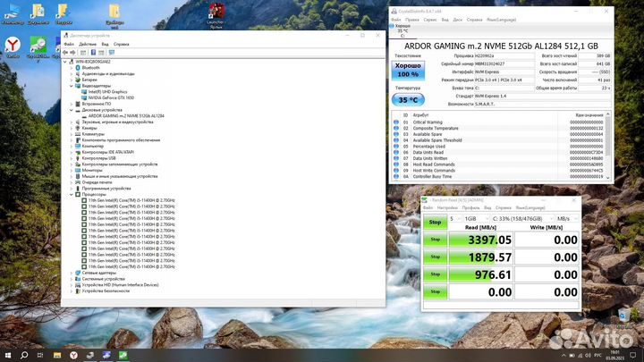Open taskbar search magnifier
The width and height of the screenshot is (644, 362).
24,355
